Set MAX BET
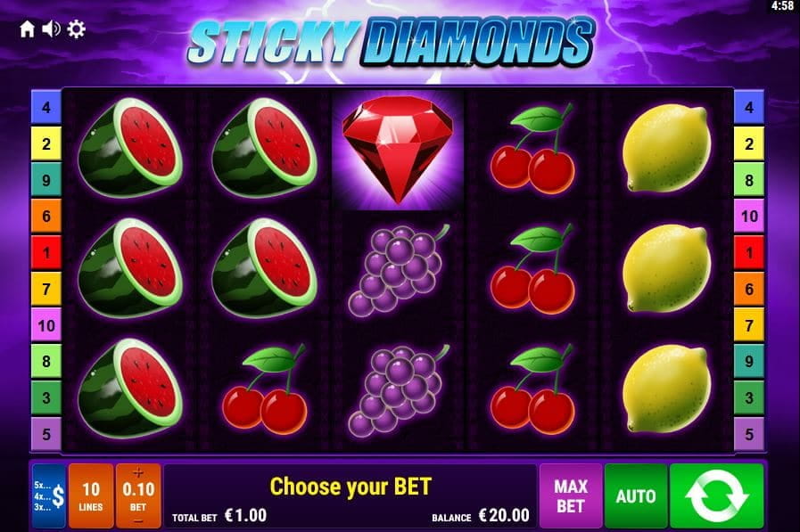 point(571,495)
